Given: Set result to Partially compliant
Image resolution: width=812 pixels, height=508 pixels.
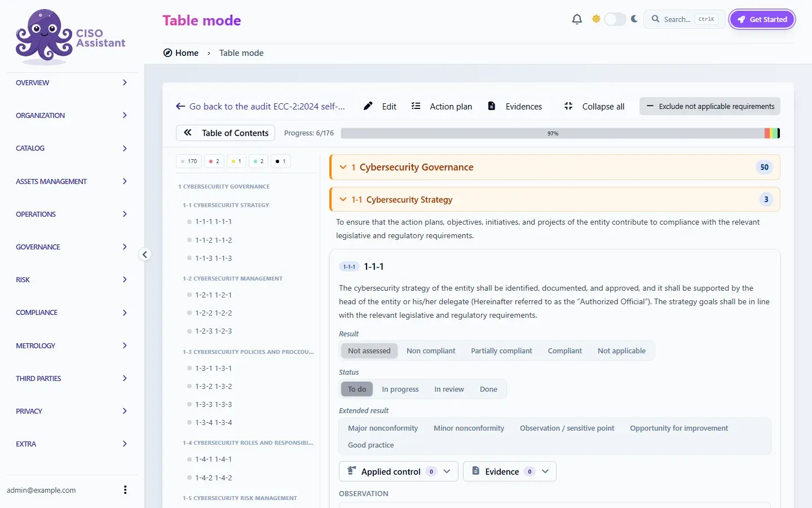Looking at the screenshot, I should (x=501, y=351).
